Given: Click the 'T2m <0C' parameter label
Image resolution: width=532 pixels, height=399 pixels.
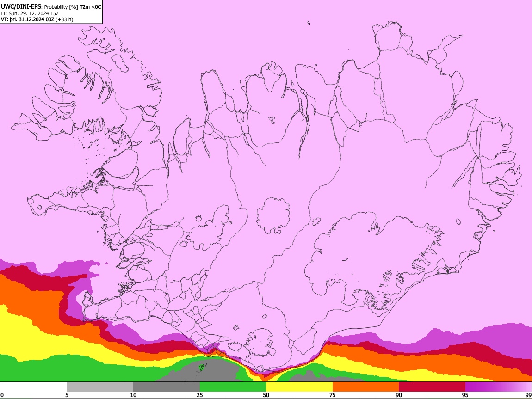Looking at the screenshot, I should 90,7.
